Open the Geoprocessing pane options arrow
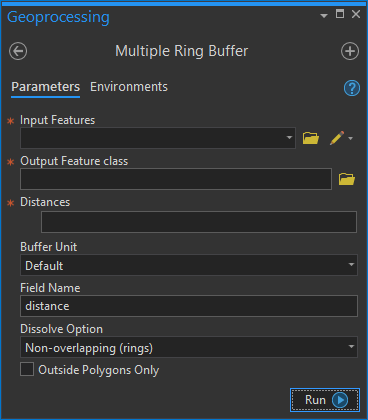Screen dimensions: 368x420 pyautogui.click(x=324, y=15)
